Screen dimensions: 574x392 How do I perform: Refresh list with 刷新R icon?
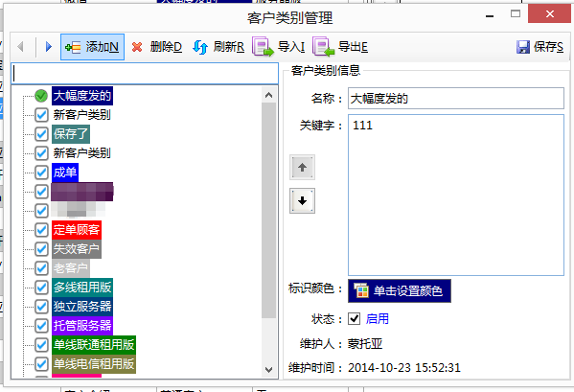coord(200,47)
